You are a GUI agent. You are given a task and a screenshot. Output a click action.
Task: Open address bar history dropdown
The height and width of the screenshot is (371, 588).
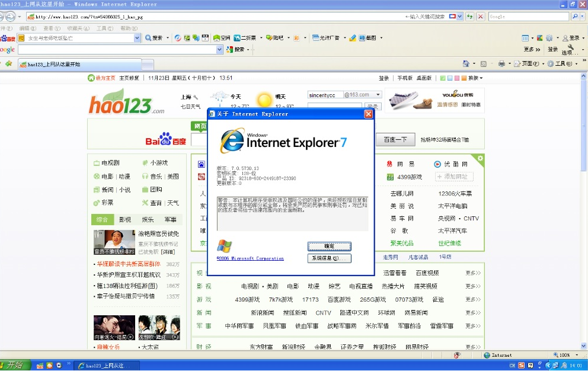point(460,17)
